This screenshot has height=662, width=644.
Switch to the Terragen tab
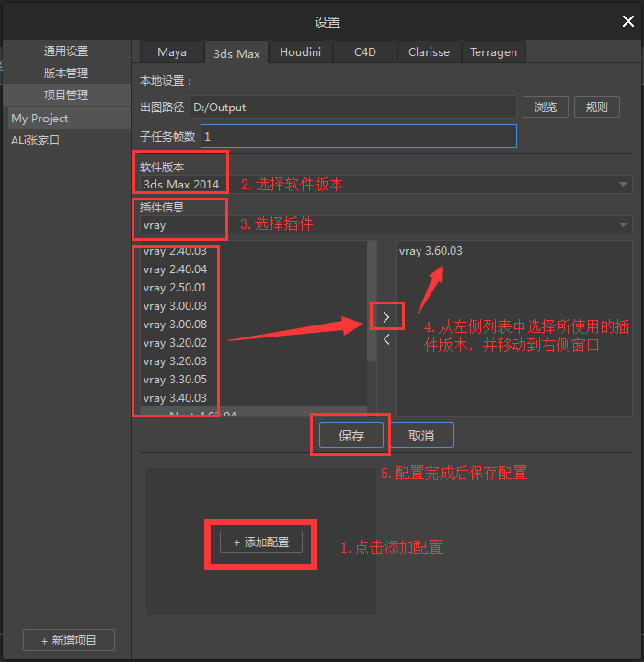[493, 51]
